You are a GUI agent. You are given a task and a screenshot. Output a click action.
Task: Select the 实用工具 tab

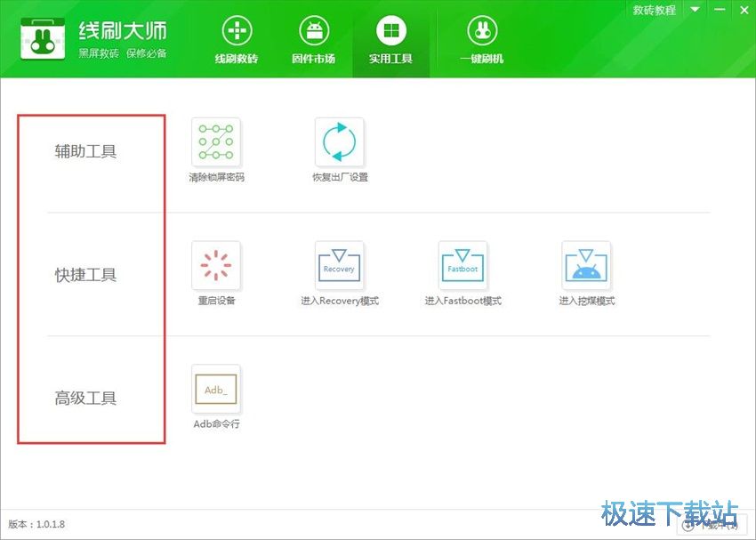point(391,39)
